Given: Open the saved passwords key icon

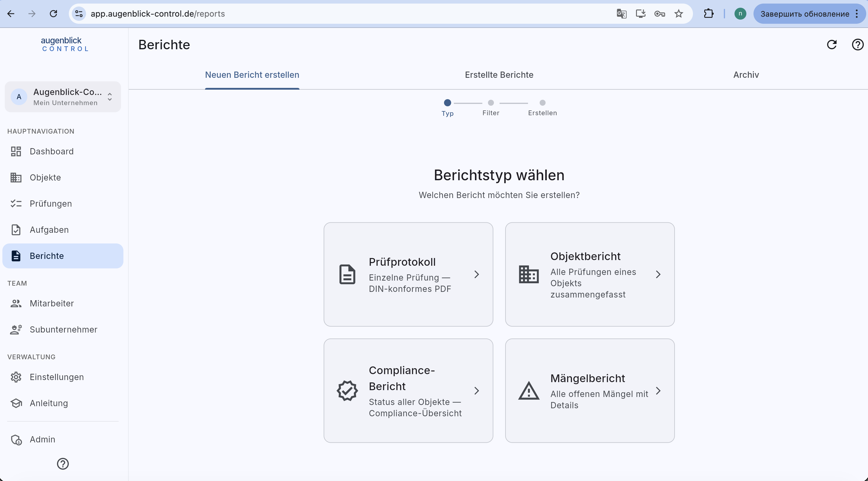Looking at the screenshot, I should 659,13.
